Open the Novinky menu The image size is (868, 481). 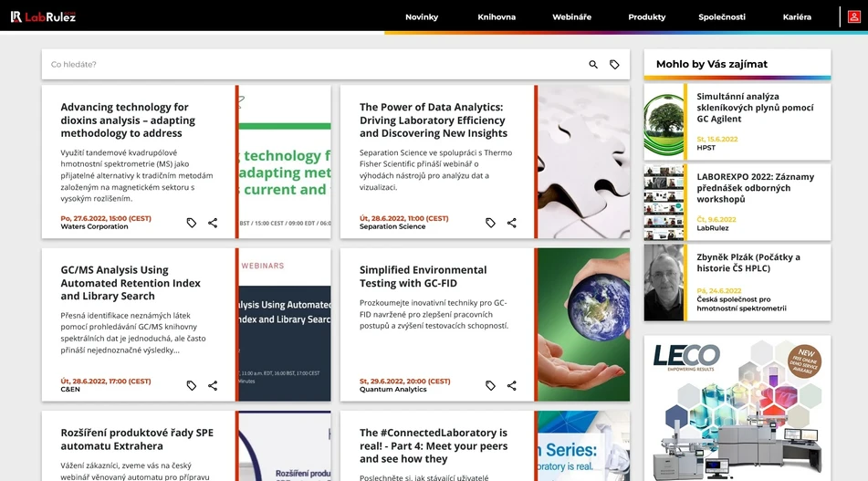point(422,17)
